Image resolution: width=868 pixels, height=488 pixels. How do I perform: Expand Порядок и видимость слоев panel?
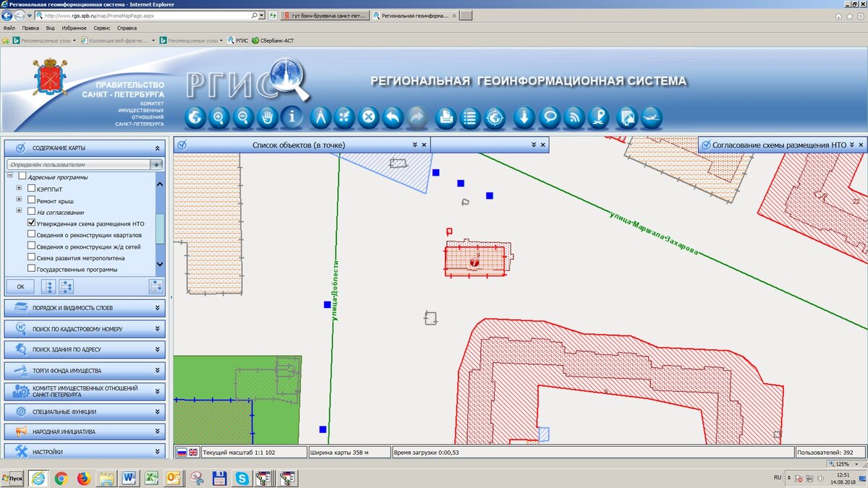pos(85,308)
